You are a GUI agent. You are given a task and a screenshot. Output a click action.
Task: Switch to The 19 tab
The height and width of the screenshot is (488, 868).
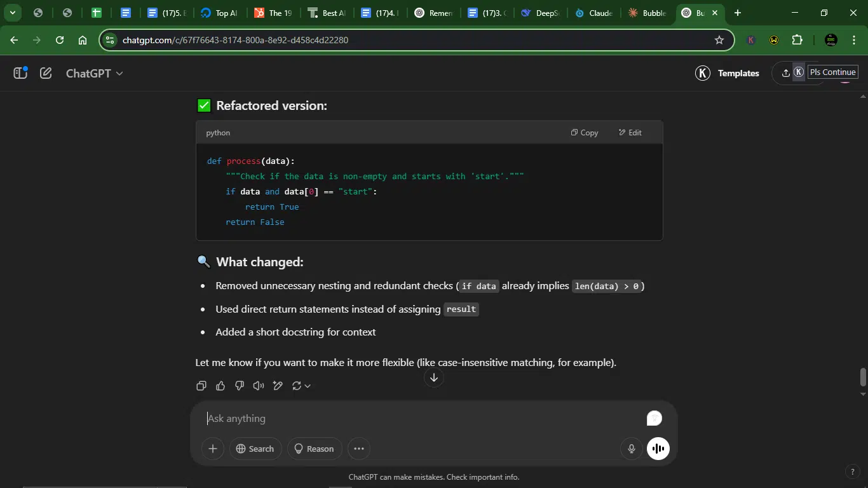(x=272, y=13)
